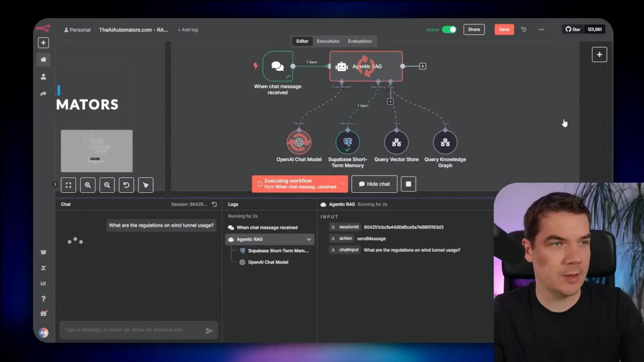Open the what's new gift icon
644x362 pixels.
pyautogui.click(x=43, y=314)
